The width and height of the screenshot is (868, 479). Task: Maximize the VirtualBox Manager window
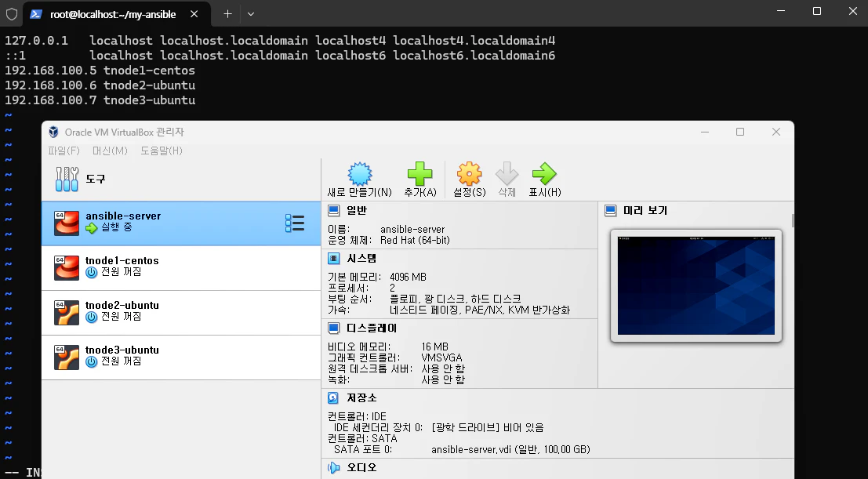[x=740, y=132]
